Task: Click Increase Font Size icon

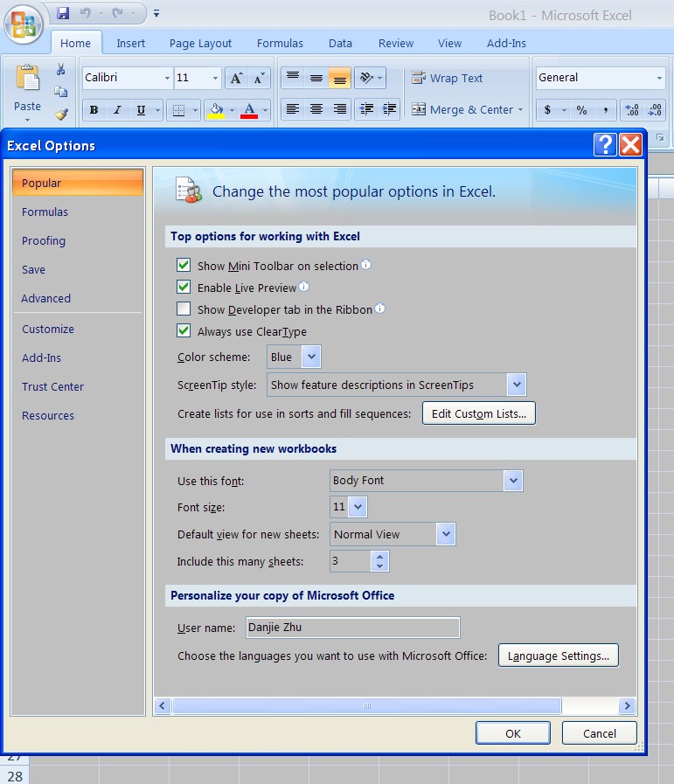Action: (236, 79)
